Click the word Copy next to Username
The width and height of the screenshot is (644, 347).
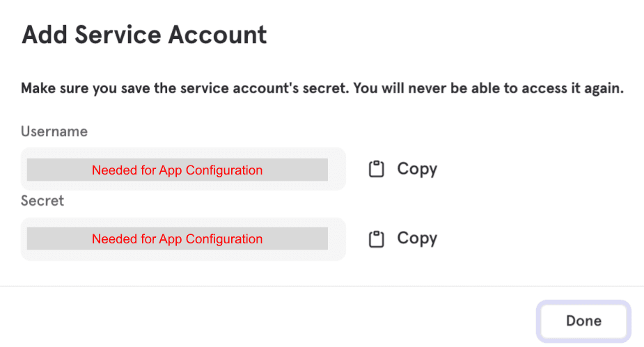pos(417,170)
